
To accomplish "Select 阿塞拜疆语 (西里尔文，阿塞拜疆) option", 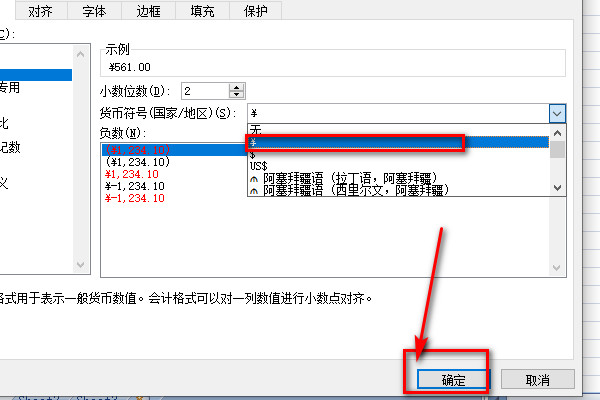I will (x=398, y=190).
